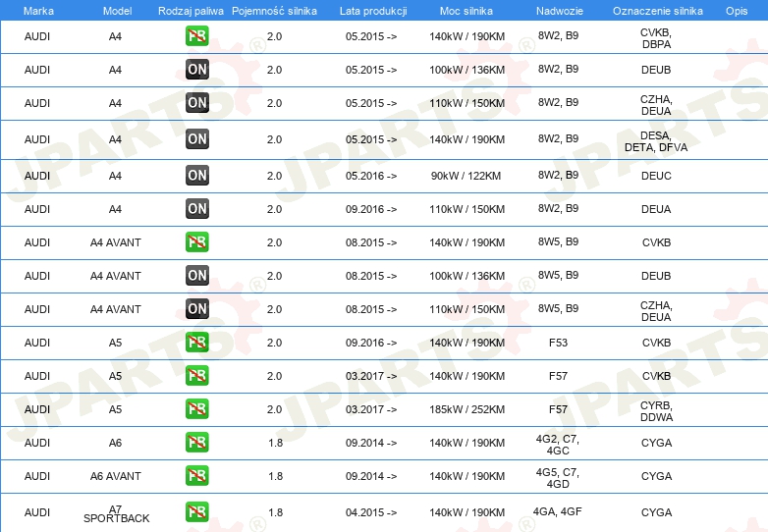Click body code F53
768x532 pixels.
coord(558,343)
